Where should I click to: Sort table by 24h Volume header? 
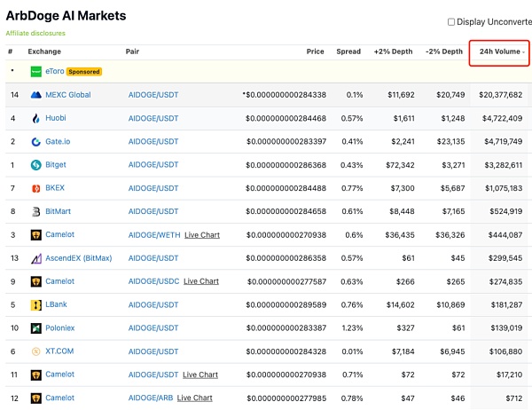click(x=498, y=51)
